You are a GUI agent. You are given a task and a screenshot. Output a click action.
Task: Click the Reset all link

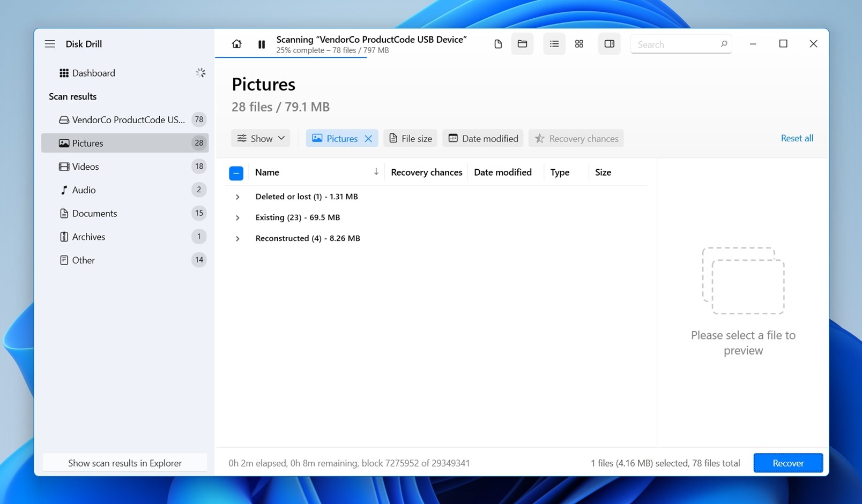coord(797,138)
